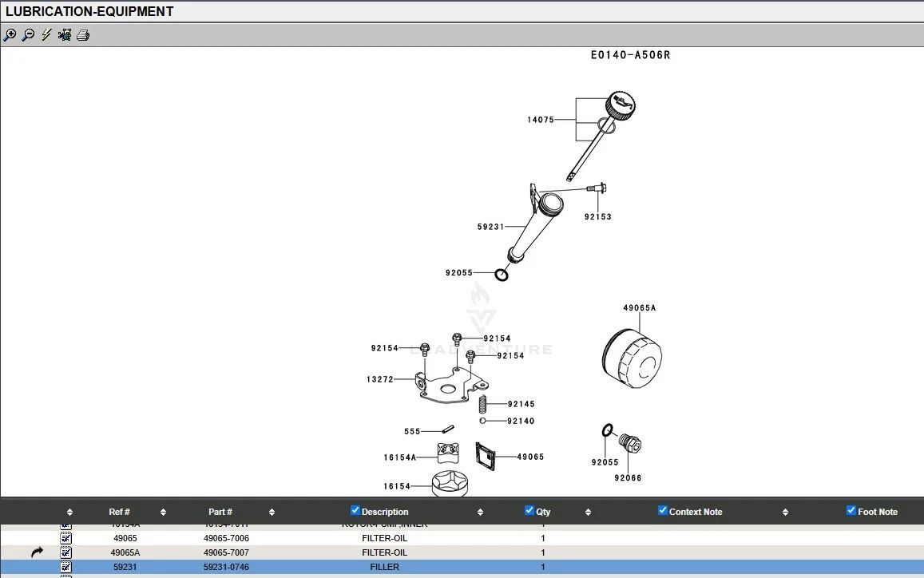Image resolution: width=924 pixels, height=578 pixels.
Task: Sort by Part # using its sort arrows
Action: point(272,513)
